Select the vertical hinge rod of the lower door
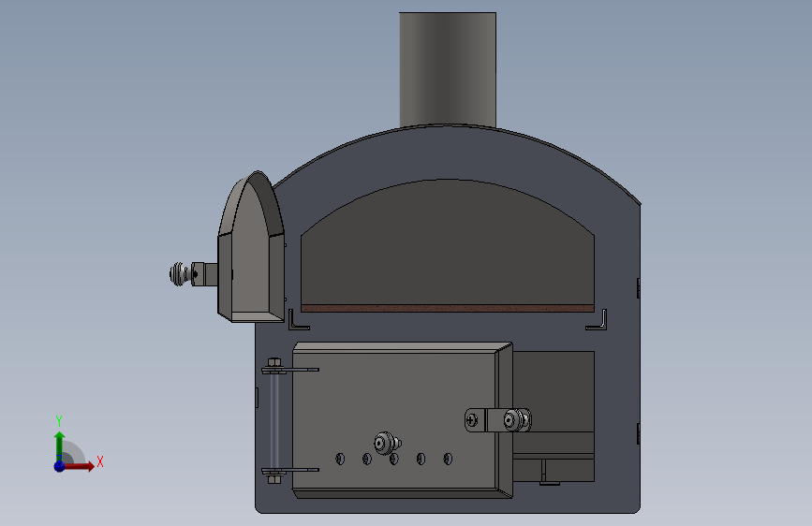The image size is (812, 526). [x=274, y=421]
